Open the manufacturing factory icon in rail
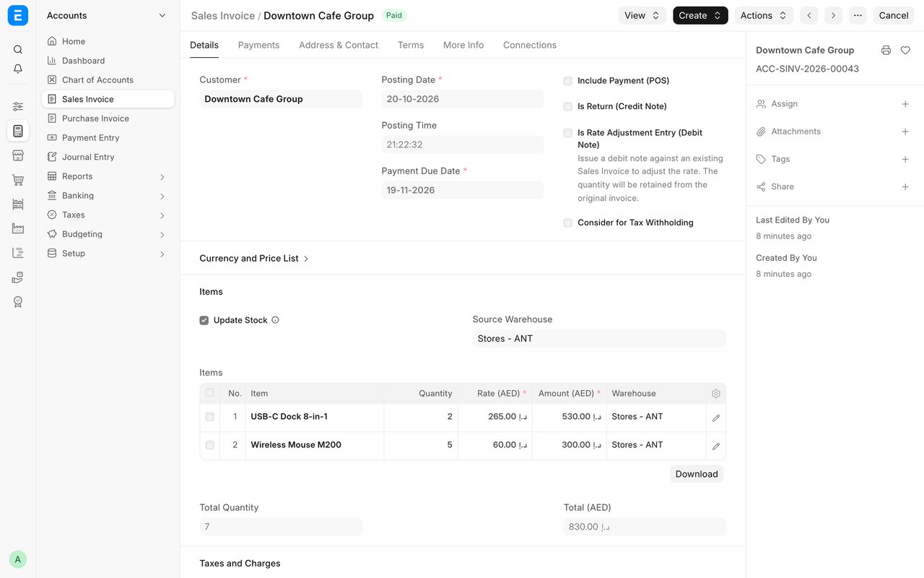This screenshot has width=924, height=578. (18, 228)
